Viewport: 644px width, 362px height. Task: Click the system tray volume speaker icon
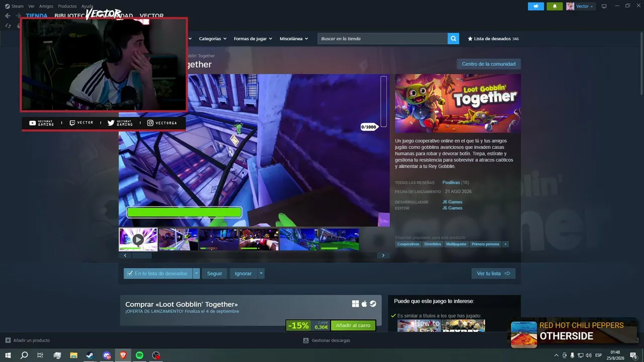pyautogui.click(x=588, y=355)
